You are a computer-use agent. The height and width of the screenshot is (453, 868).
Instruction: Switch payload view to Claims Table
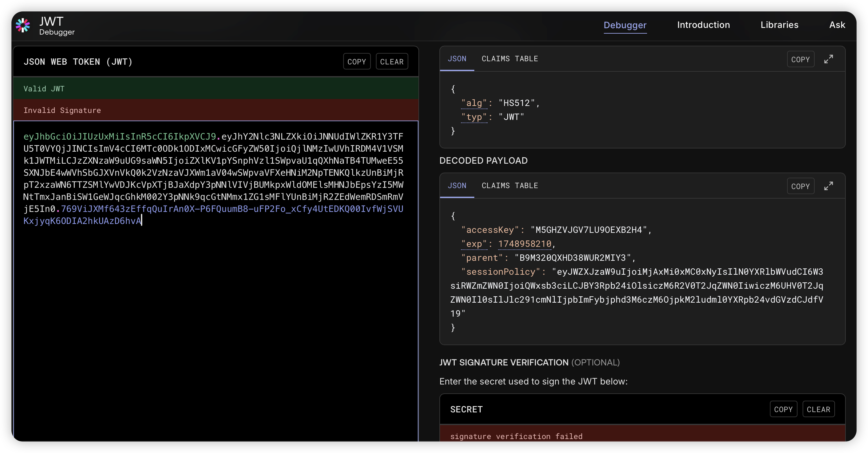[510, 186]
